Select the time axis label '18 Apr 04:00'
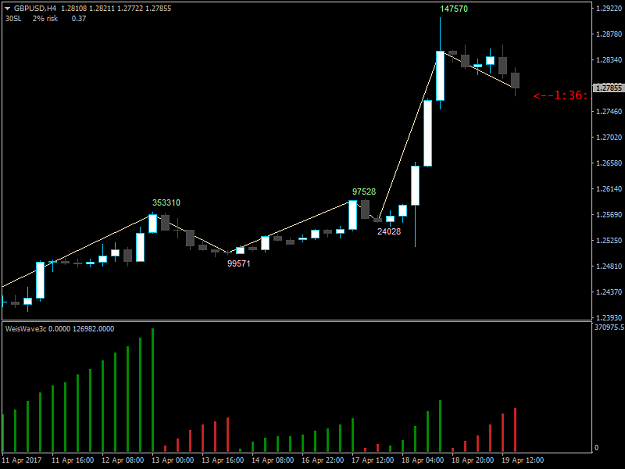Image resolution: width=625 pixels, height=469 pixels. 423,460
